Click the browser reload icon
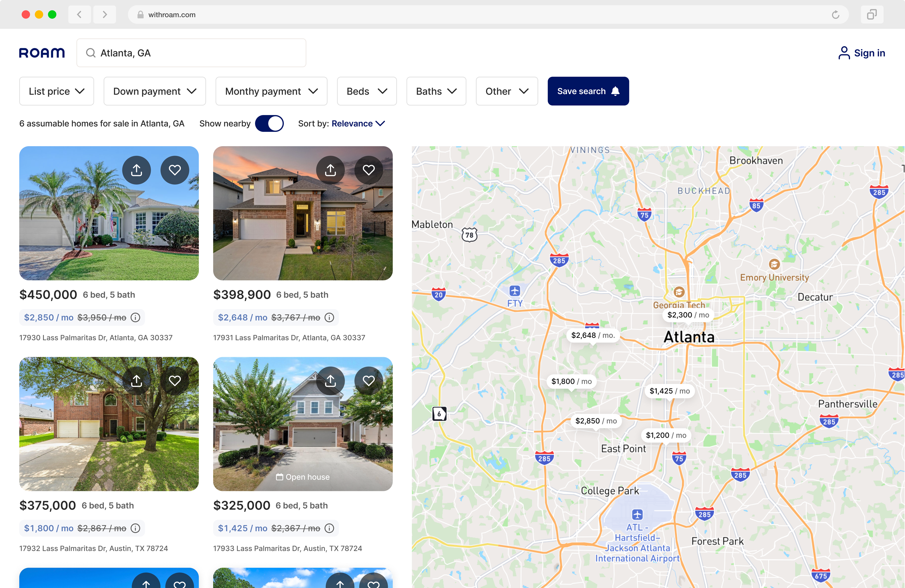This screenshot has width=905, height=588. [836, 15]
